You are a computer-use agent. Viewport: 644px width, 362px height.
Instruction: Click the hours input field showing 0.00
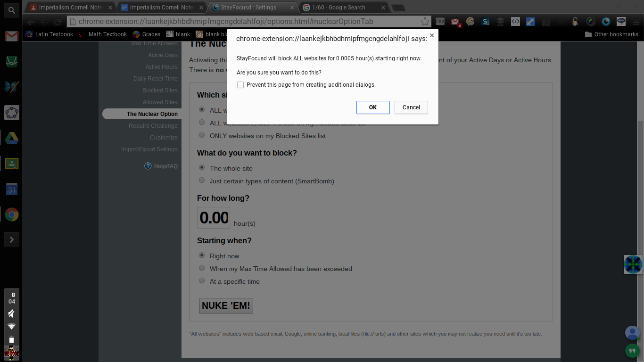214,218
